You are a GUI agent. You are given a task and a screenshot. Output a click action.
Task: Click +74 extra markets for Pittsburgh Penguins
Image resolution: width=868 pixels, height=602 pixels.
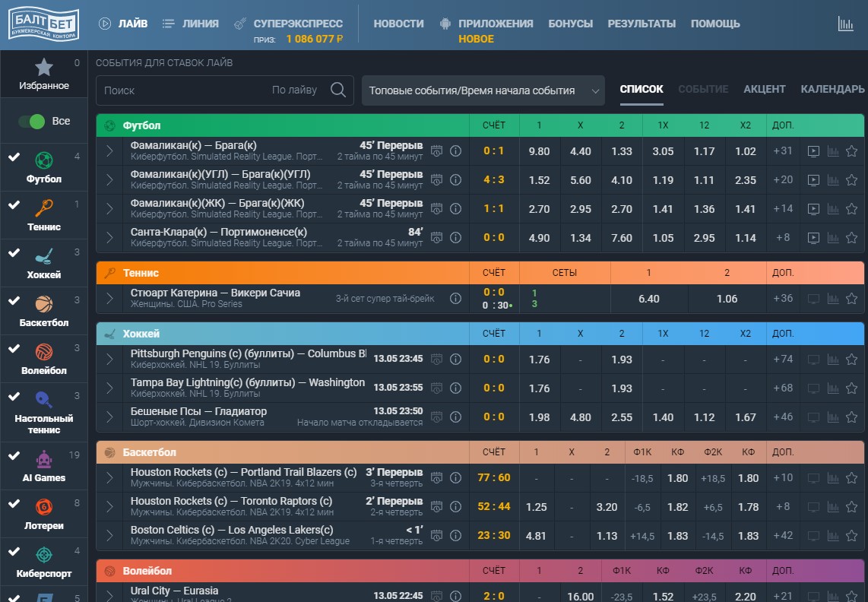783,360
